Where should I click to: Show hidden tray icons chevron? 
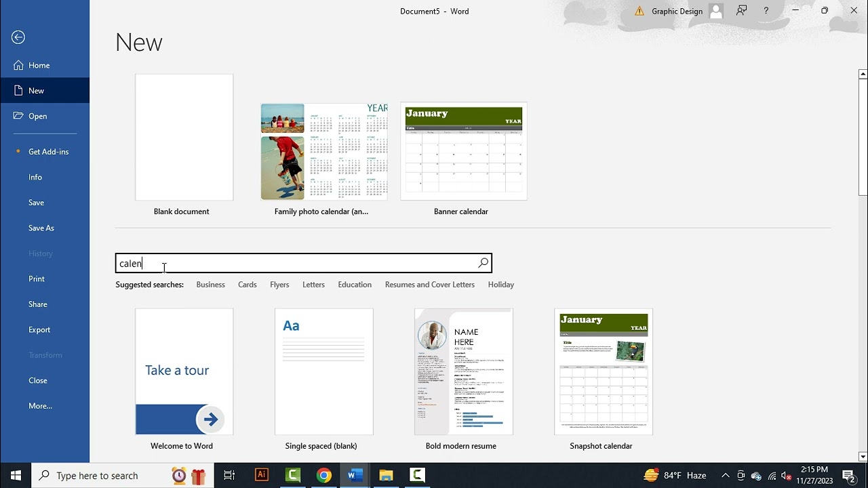coord(725,476)
